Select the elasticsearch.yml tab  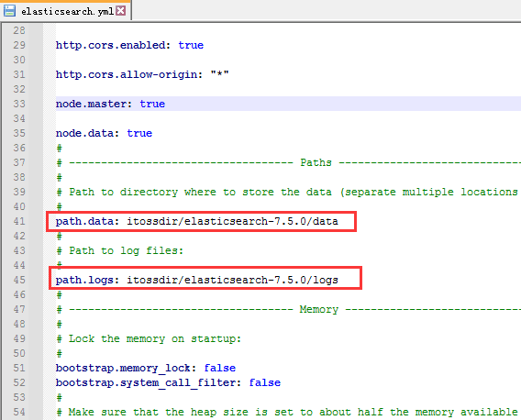[x=65, y=10]
